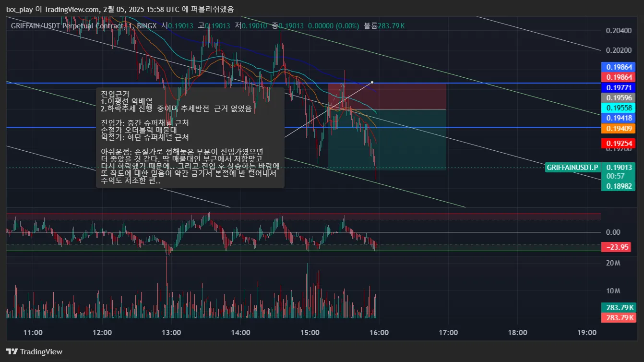Screen dimensions: 644x362
Task: Click the 0.00 indicator axis value
Action: [x=613, y=232]
